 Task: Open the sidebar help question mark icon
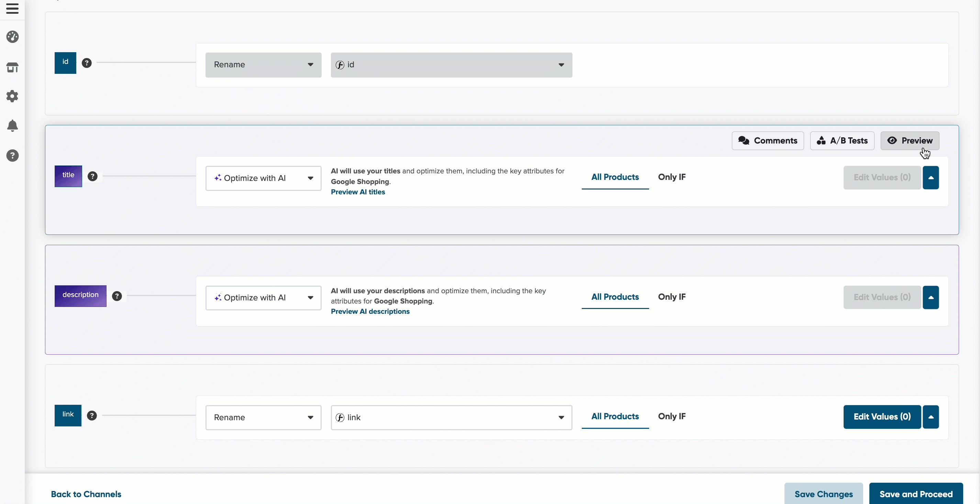pos(13,156)
